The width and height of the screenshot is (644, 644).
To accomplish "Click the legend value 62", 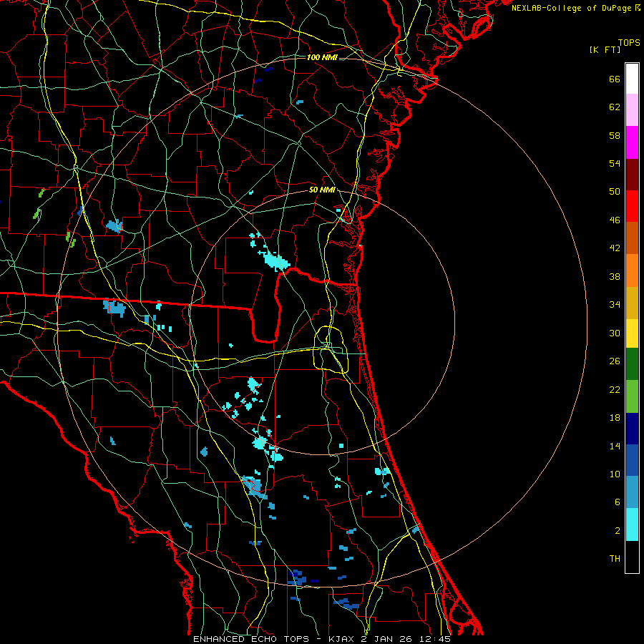I will click(615, 107).
